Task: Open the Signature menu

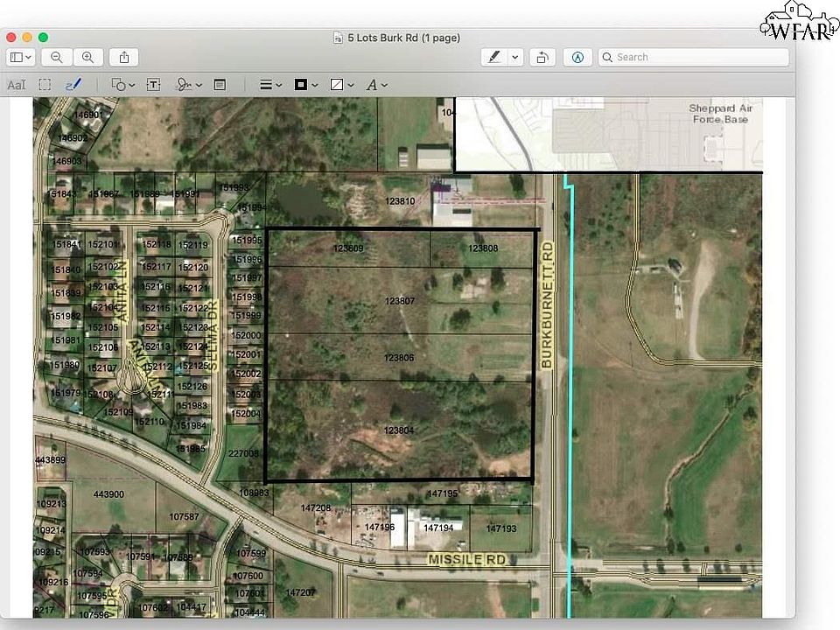Action: [x=189, y=85]
